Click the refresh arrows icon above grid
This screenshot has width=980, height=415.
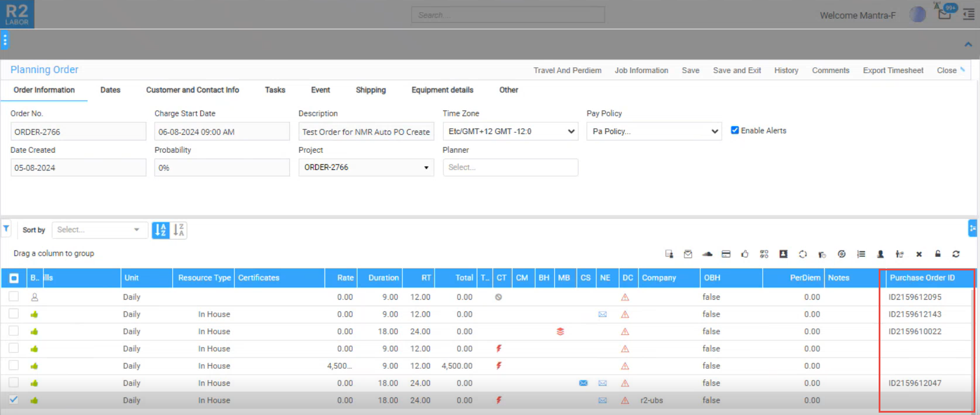pyautogui.click(x=956, y=254)
